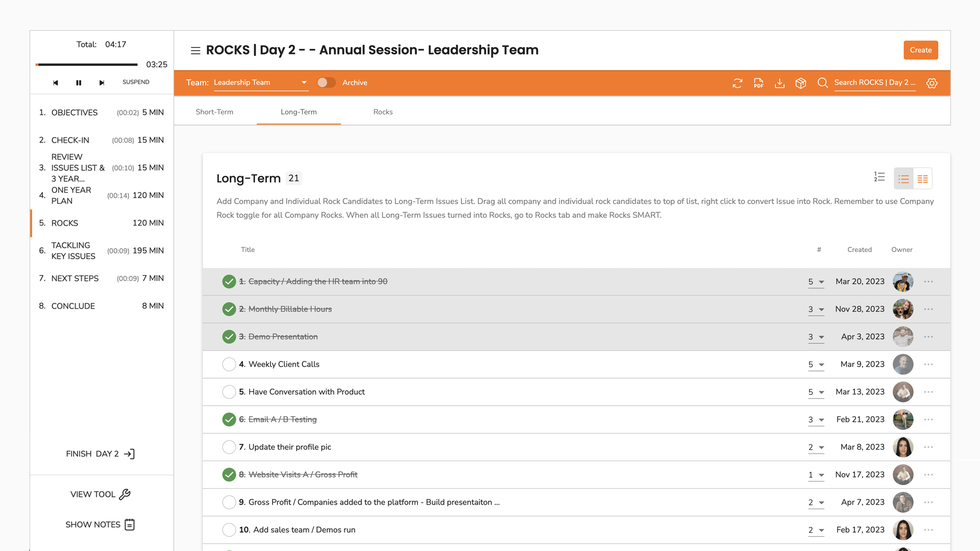Open the number dropdown next to 'Monthly Billable Hours'
The image size is (980, 551).
click(x=820, y=310)
